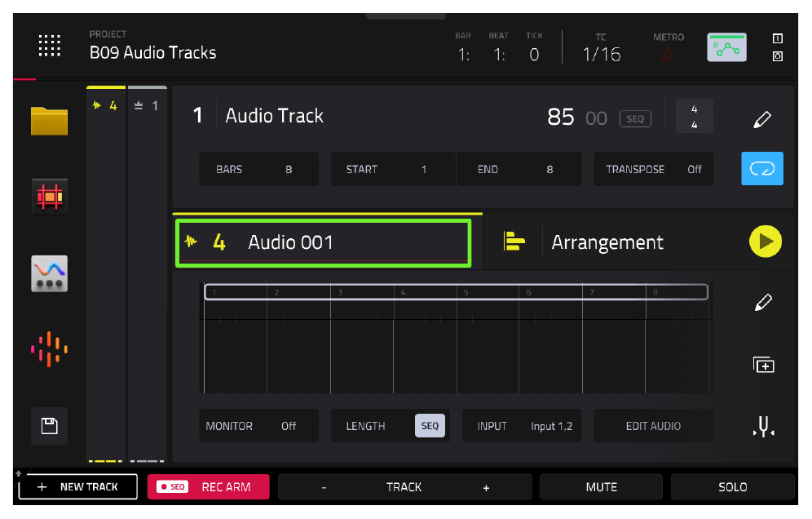Click the TRACK minus button
Screen dimensions: 812x519
pyautogui.click(x=324, y=487)
